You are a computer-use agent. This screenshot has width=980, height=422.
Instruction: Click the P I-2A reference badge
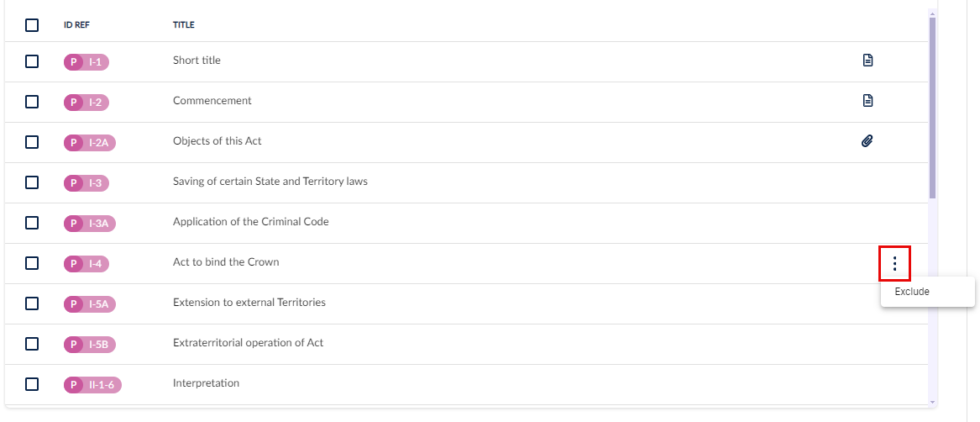tap(89, 143)
